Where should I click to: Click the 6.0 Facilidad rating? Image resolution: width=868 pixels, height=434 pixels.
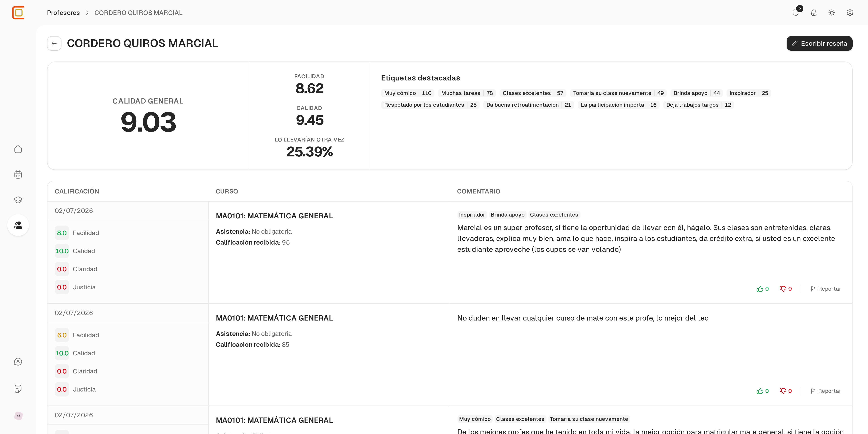pos(62,335)
